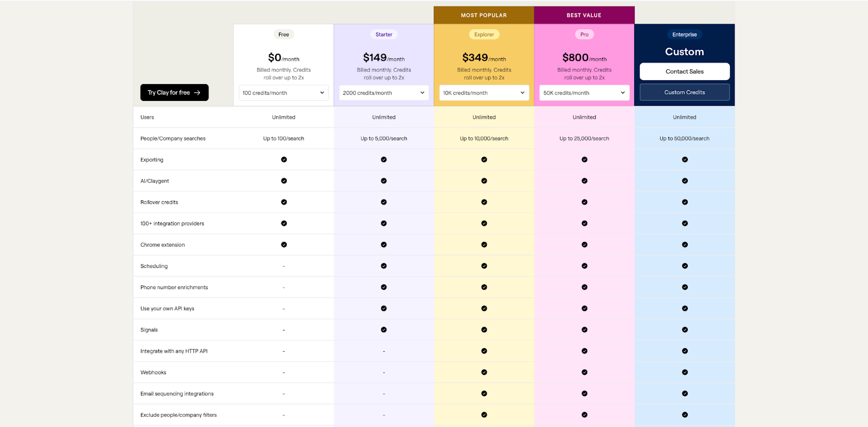Click the Exclude people/company filters row label
Image resolution: width=868 pixels, height=427 pixels.
pos(178,415)
